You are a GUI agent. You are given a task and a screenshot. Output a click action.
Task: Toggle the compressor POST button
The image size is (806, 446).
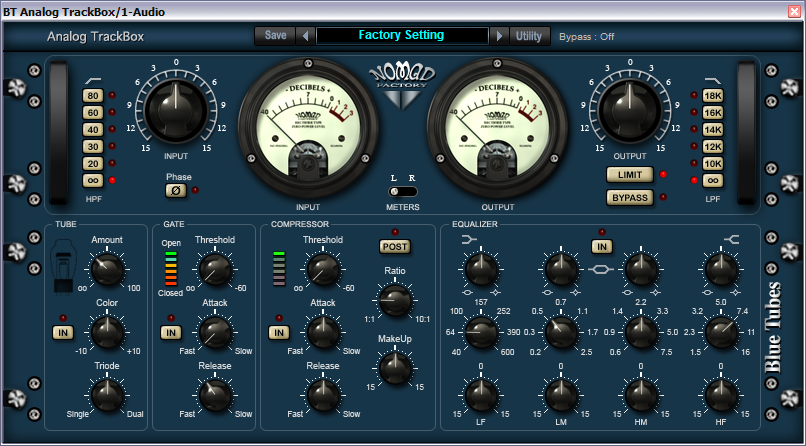coord(395,247)
